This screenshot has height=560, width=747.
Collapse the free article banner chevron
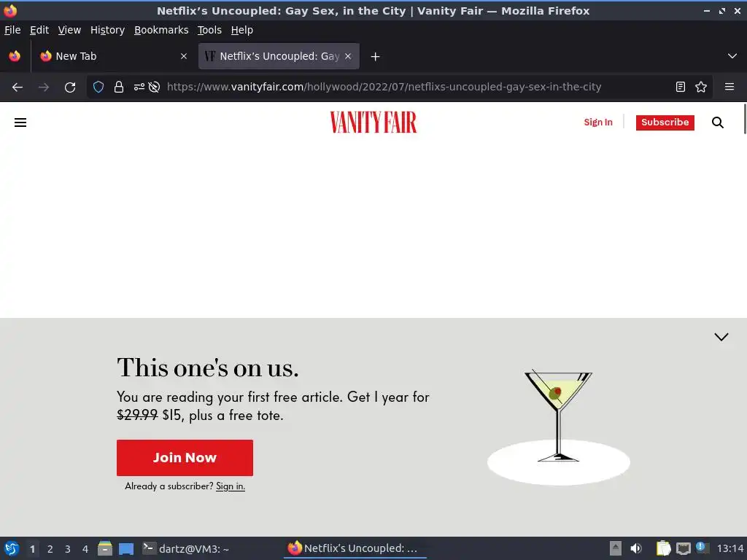721,337
